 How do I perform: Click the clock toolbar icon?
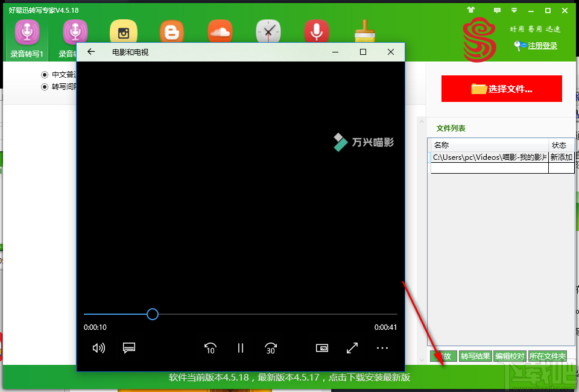[x=268, y=32]
